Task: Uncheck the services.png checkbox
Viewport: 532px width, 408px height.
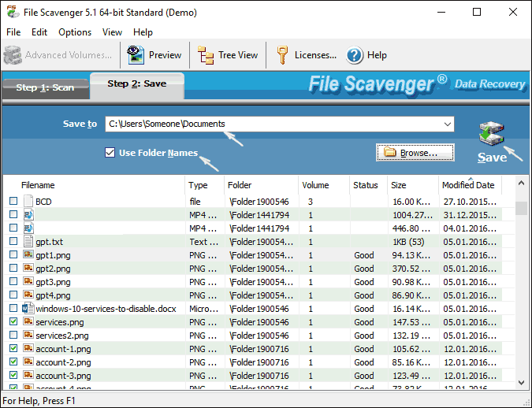Action: pyautogui.click(x=13, y=321)
